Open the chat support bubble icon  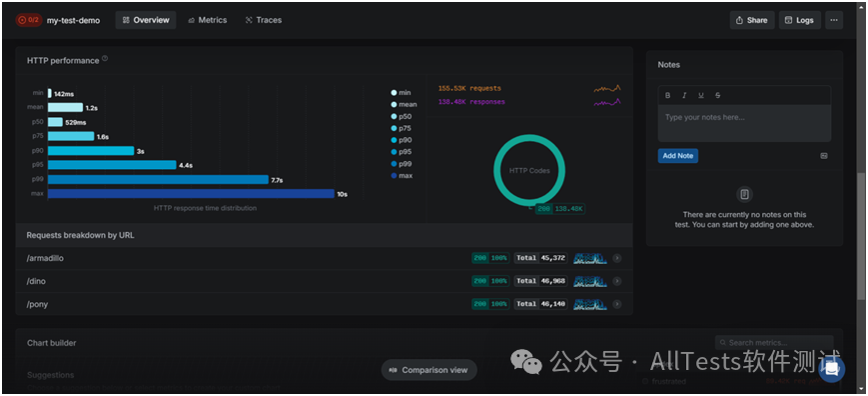832,369
